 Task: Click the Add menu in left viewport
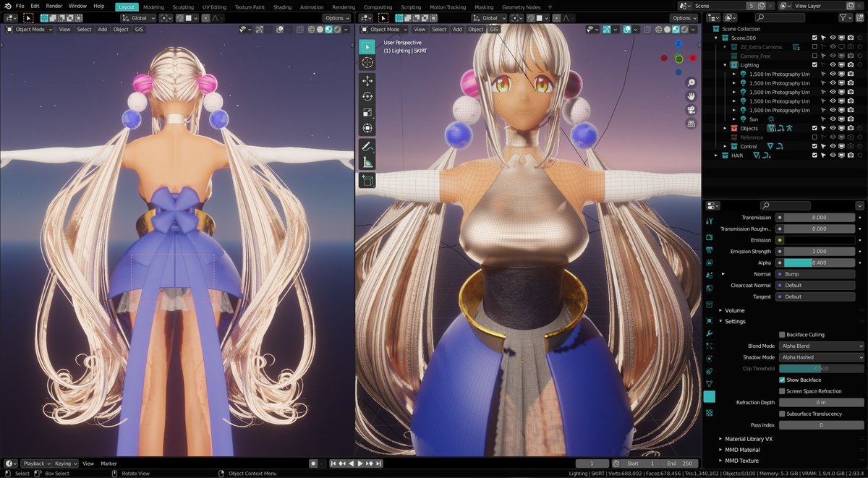coord(103,30)
